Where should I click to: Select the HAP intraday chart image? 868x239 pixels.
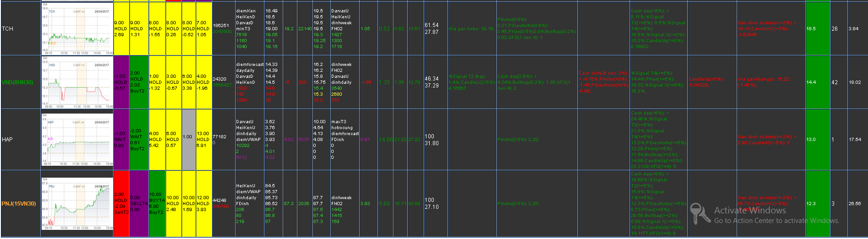[77, 140]
